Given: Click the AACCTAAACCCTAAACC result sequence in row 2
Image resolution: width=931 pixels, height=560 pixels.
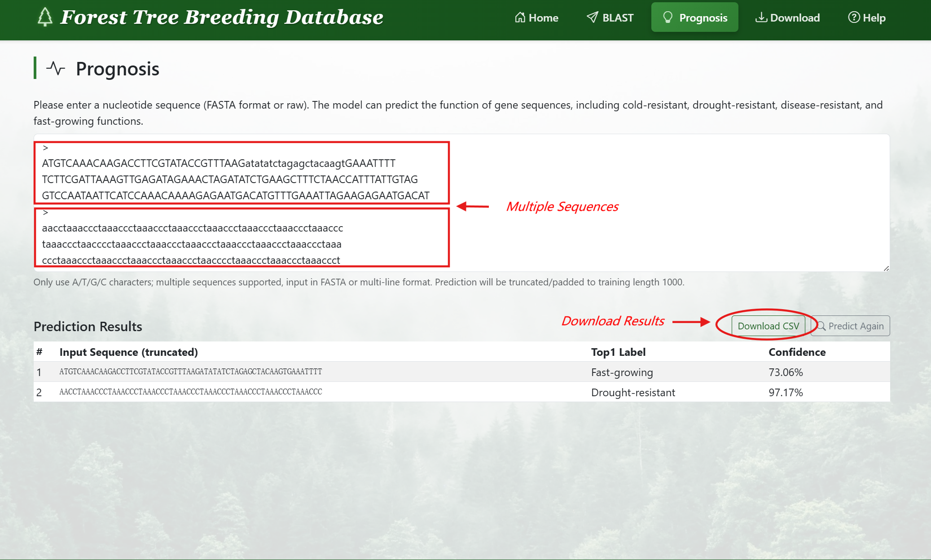Looking at the screenshot, I should 191,392.
